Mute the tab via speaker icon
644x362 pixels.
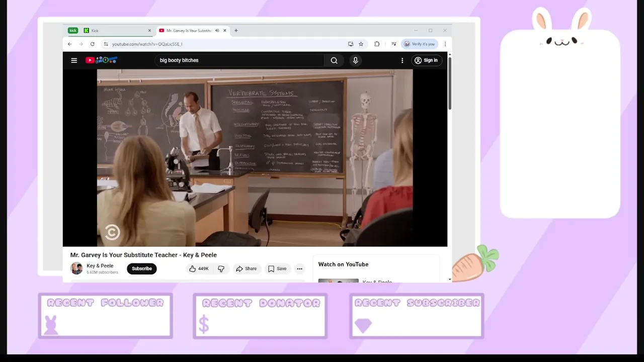[217, 31]
